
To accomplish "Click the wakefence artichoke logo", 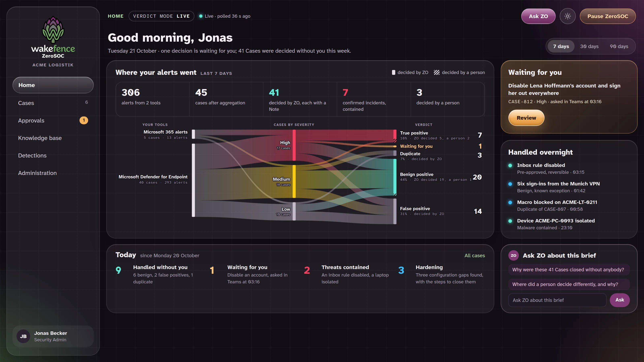I will (x=53, y=30).
